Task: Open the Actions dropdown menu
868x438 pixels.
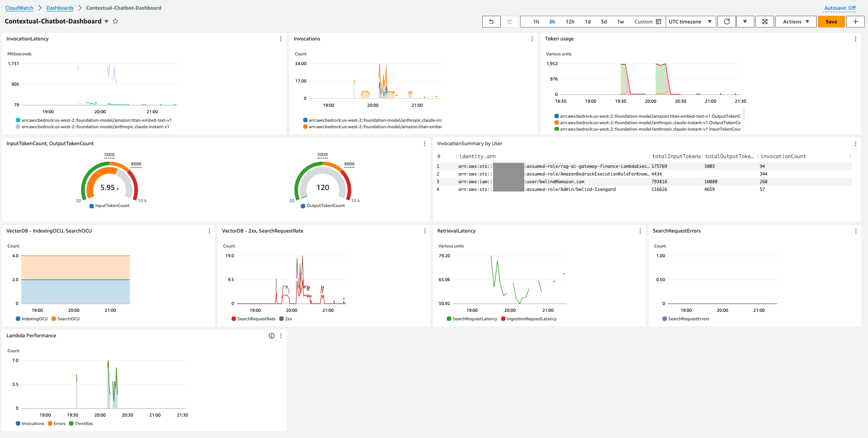Action: [795, 21]
